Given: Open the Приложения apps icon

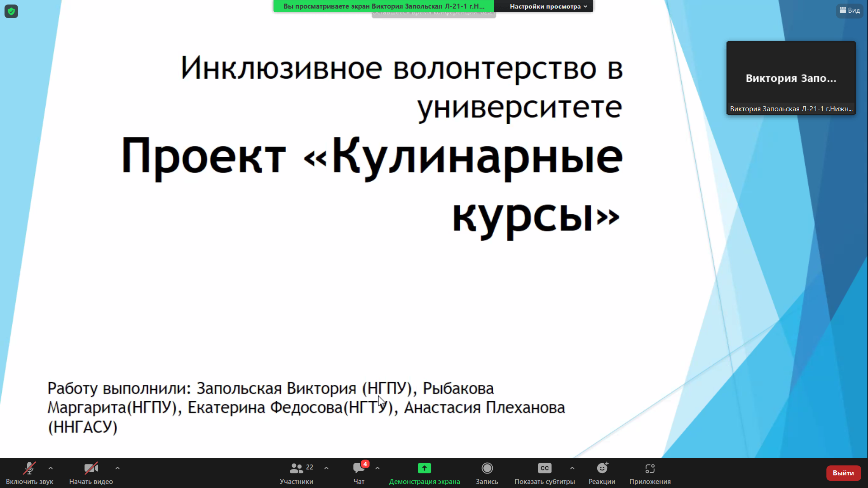Looking at the screenshot, I should point(650,469).
